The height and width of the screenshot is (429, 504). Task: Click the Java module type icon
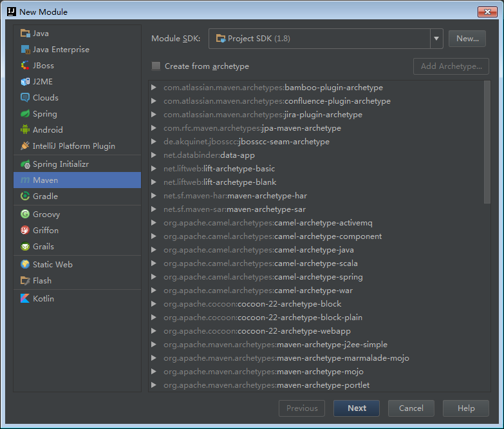25,33
